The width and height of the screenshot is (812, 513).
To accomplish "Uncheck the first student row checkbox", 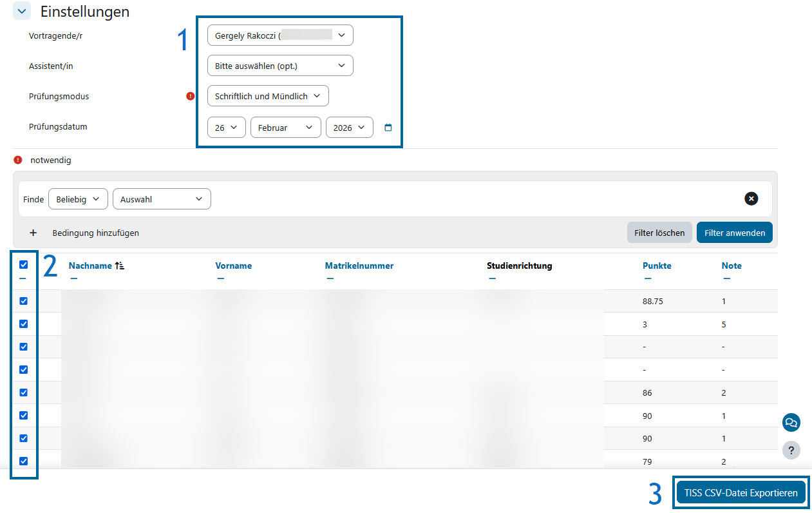I will pos(23,300).
